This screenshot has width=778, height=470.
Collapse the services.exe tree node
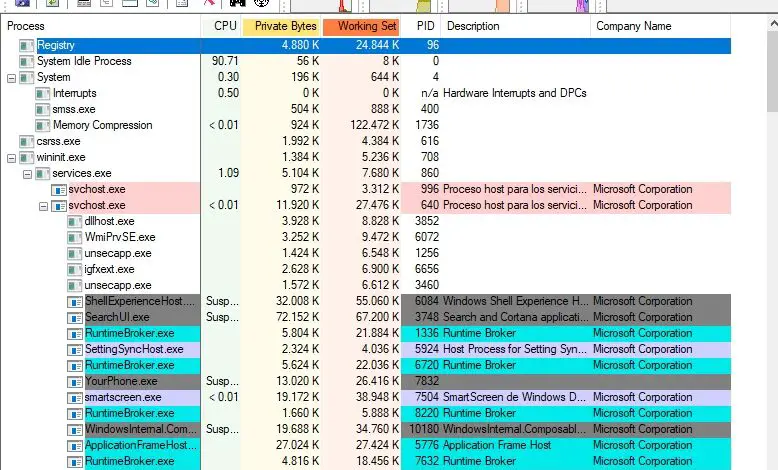27,174
